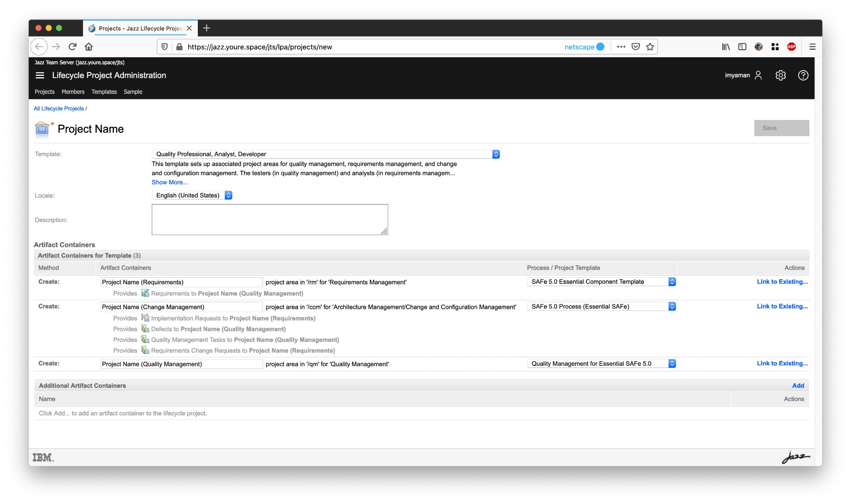The image size is (851, 504).
Task: Go to browser home page
Action: coord(89,47)
